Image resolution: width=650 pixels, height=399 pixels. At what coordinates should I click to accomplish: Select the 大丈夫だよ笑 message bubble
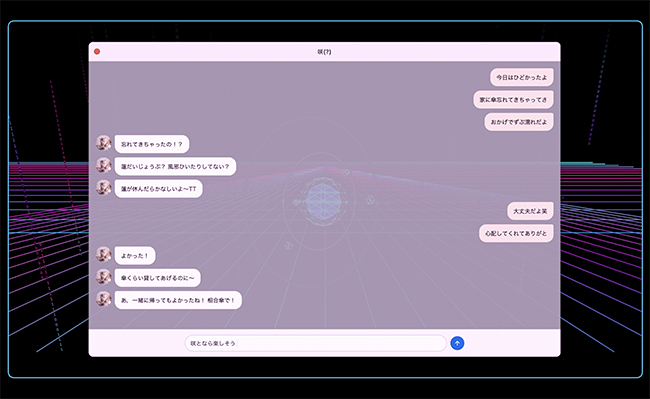[530, 211]
